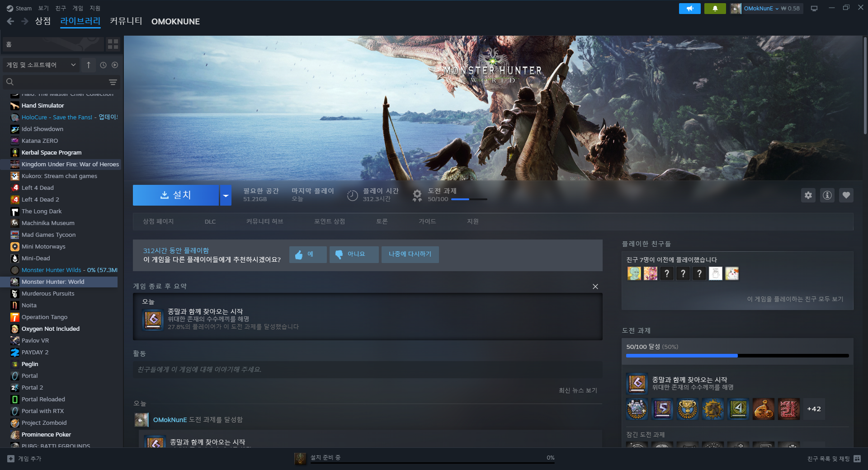The width and height of the screenshot is (868, 470).
Task: Switch library to grid view icon
Action: coord(113,44)
